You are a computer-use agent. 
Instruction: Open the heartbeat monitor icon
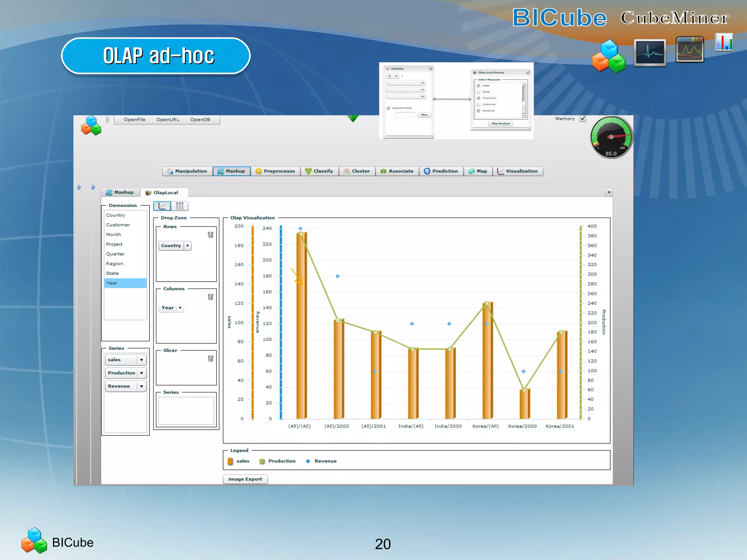tap(650, 53)
